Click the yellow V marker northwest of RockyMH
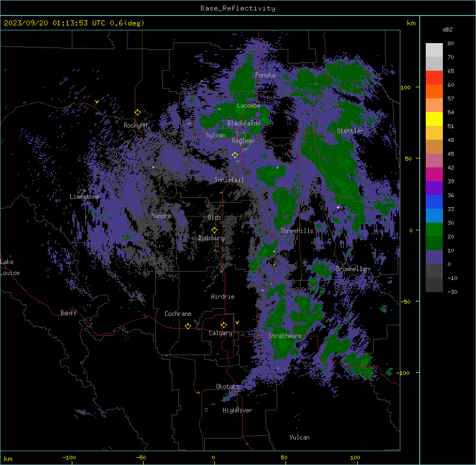Image resolution: width=476 pixels, height=465 pixels. 97,102
